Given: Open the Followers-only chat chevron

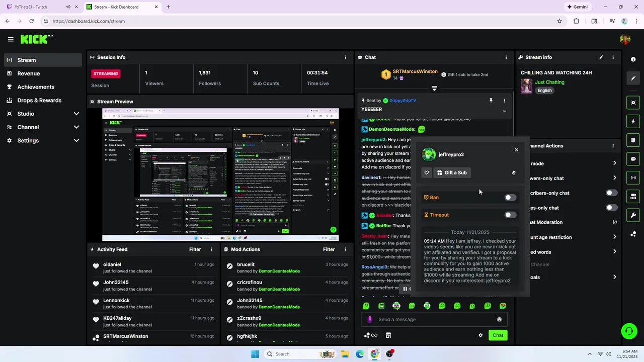Looking at the screenshot, I should pyautogui.click(x=615, y=178).
